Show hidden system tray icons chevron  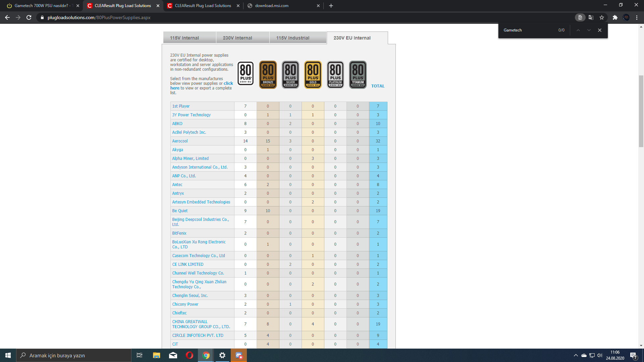(x=576, y=355)
